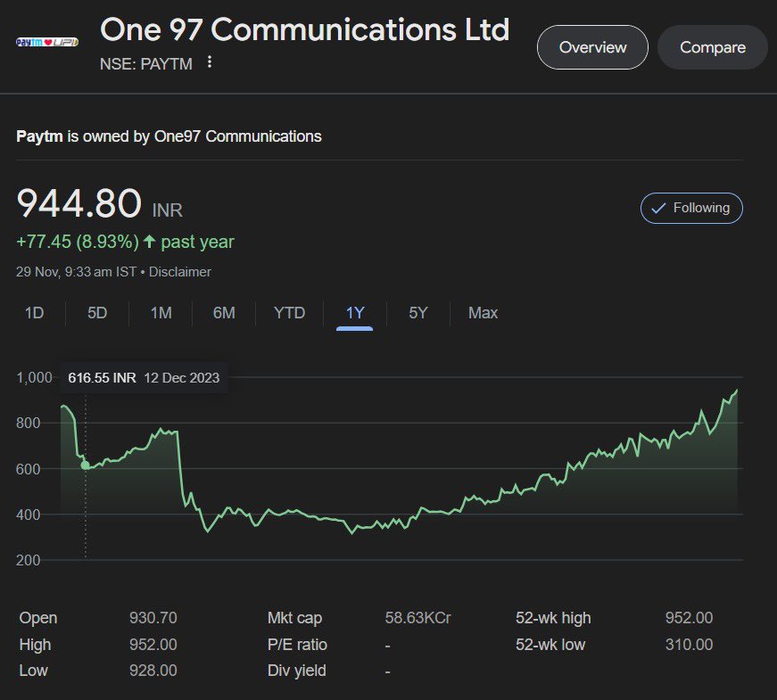Toggle the Following button
Image resolution: width=777 pixels, height=700 pixels.
pyautogui.click(x=691, y=208)
